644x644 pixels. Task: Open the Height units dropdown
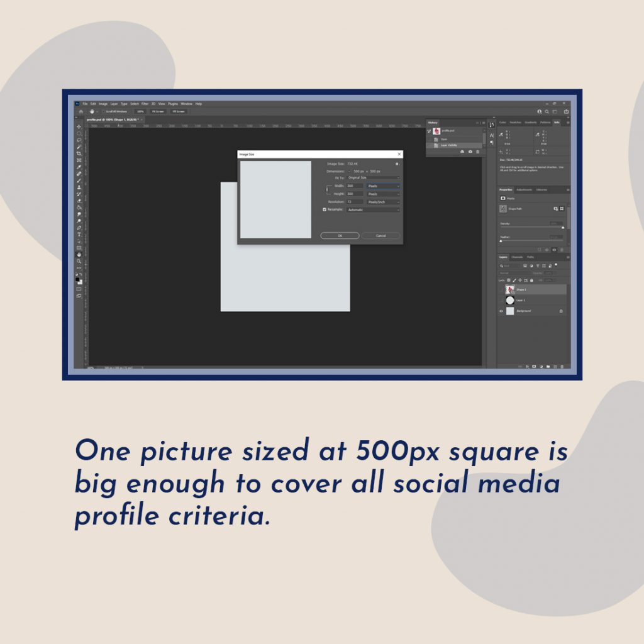point(383,194)
